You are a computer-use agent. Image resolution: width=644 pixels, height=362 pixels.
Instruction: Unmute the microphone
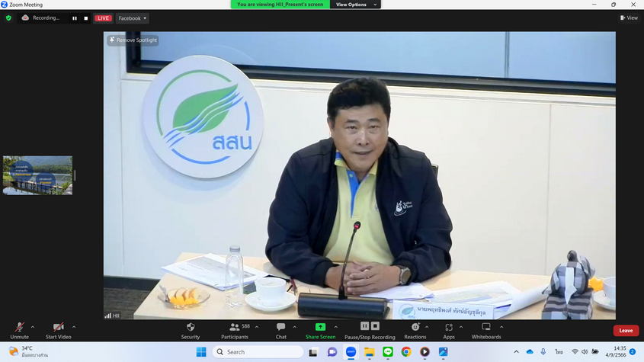[x=19, y=328]
